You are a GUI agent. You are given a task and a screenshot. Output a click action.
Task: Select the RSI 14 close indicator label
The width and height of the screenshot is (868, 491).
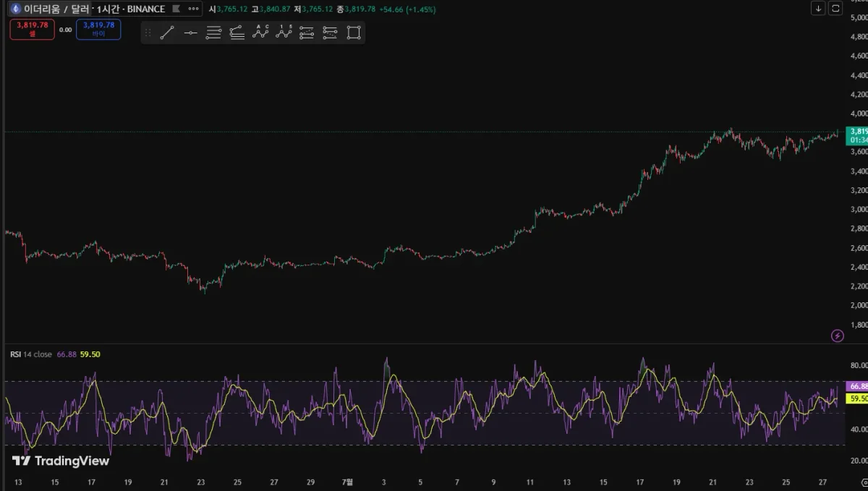(x=31, y=354)
